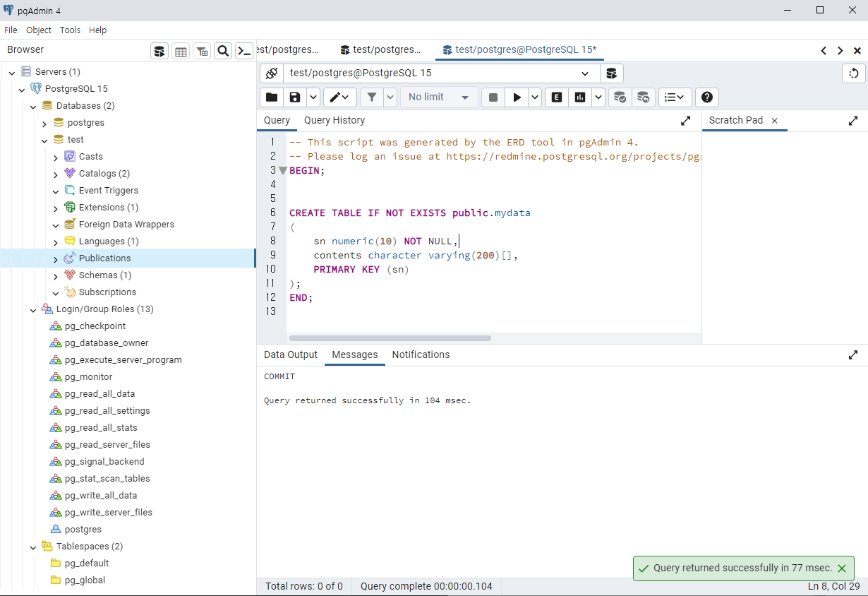This screenshot has height=596, width=868.
Task: Click the Rollback database icon
Action: (643, 97)
